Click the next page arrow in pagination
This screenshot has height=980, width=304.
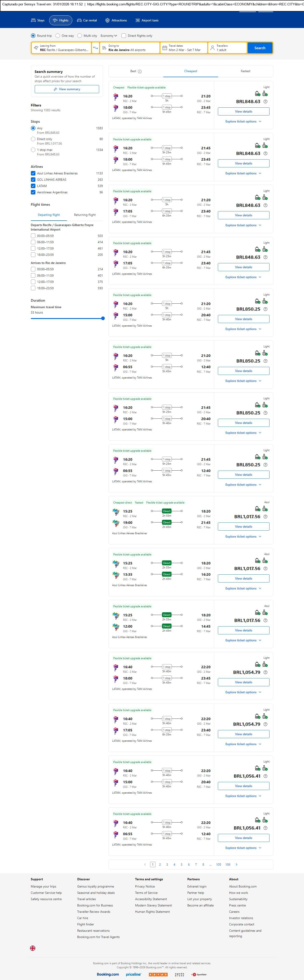(x=236, y=864)
